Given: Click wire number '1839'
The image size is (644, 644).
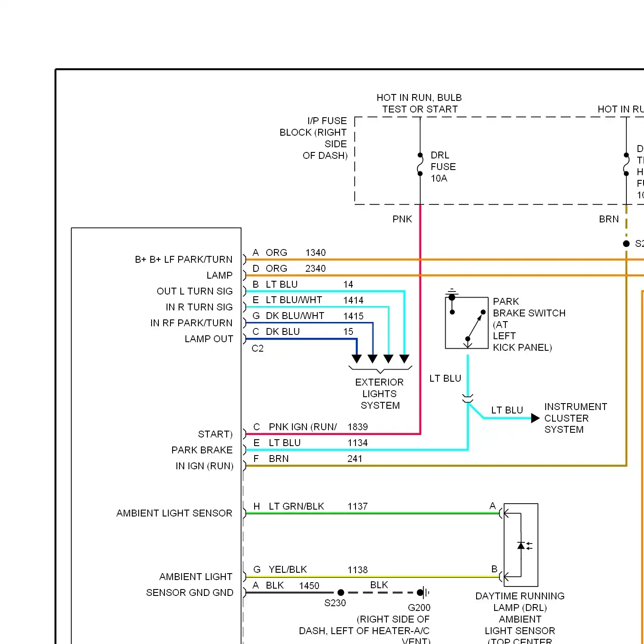Looking at the screenshot, I should pyautogui.click(x=358, y=427).
